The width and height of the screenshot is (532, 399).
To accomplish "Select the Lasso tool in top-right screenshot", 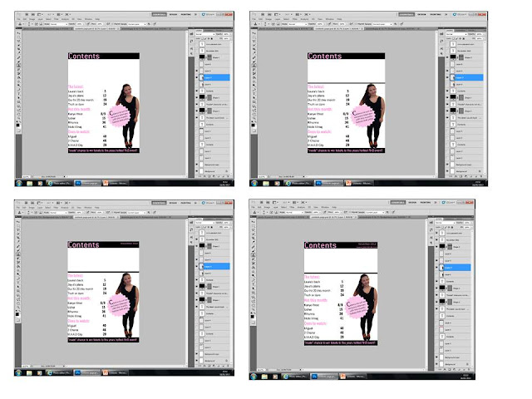I will pos(254,41).
